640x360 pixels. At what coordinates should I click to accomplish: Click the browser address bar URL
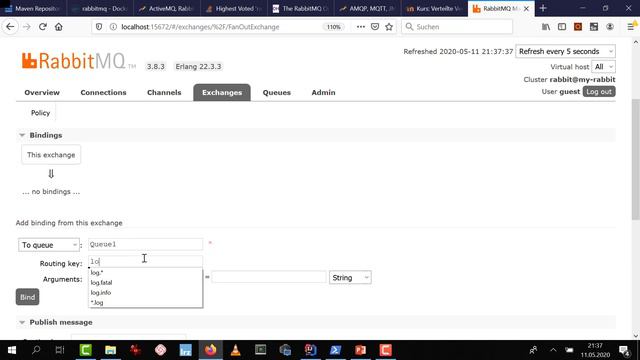(x=200, y=27)
